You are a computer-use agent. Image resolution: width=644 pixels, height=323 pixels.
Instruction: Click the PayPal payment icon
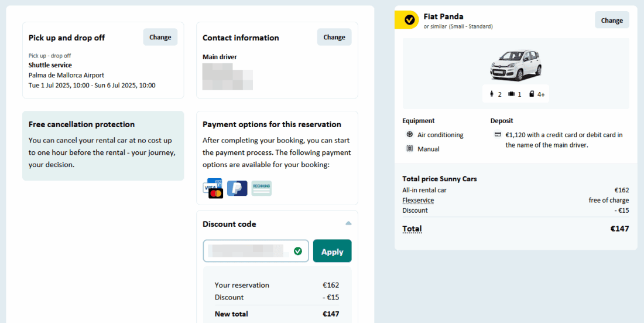pos(237,188)
